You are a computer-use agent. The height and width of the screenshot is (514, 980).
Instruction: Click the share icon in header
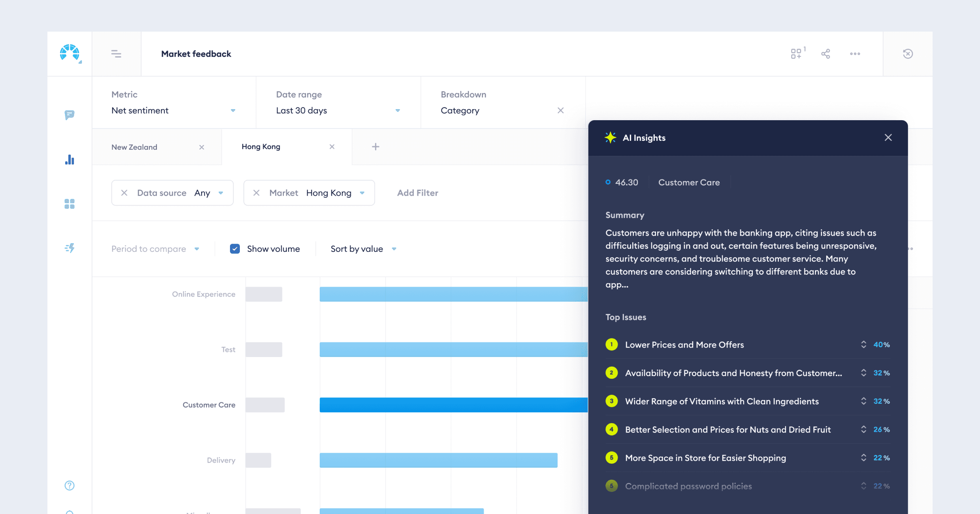tap(825, 54)
